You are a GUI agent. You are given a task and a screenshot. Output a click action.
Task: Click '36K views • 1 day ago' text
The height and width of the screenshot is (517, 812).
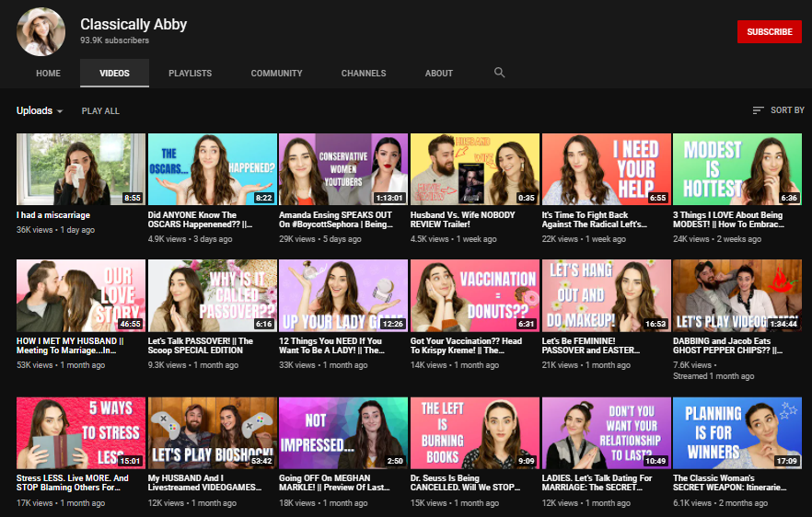pyautogui.click(x=55, y=230)
